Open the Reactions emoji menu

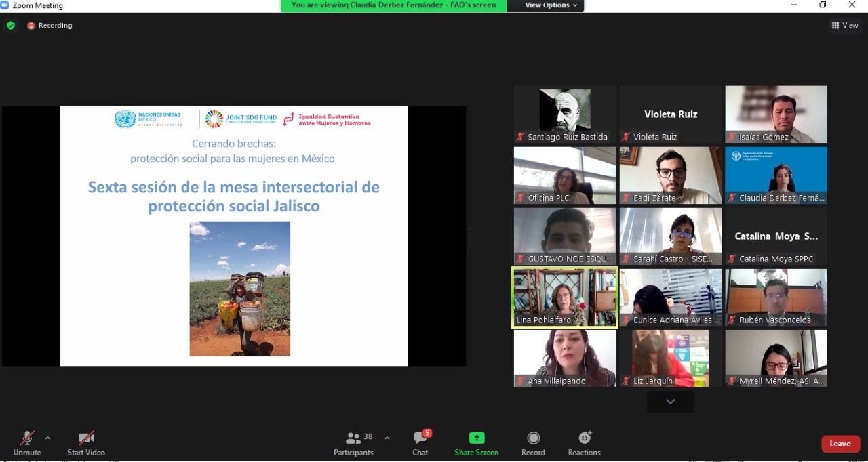coord(584,438)
